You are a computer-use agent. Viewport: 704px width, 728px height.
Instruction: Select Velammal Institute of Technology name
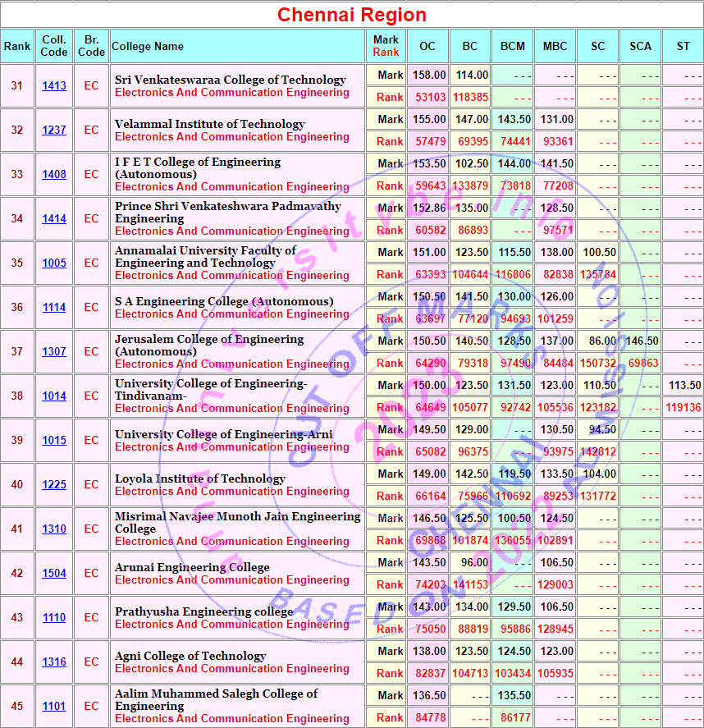(x=209, y=124)
